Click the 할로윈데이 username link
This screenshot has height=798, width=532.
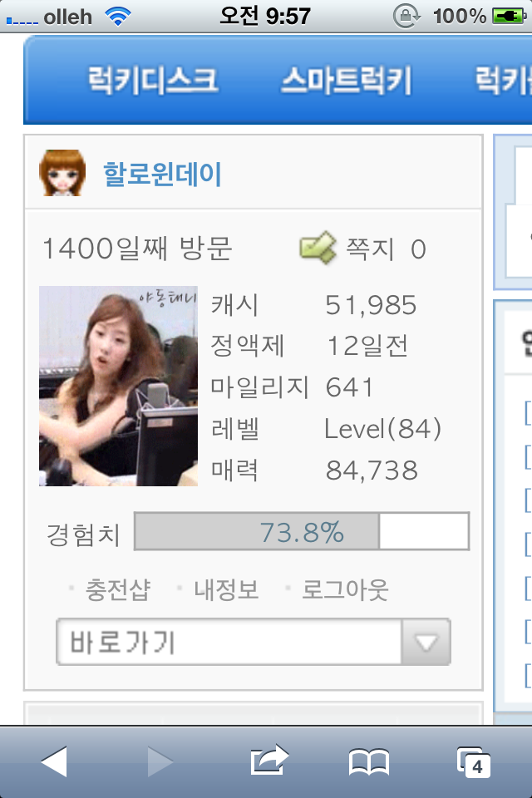(162, 174)
